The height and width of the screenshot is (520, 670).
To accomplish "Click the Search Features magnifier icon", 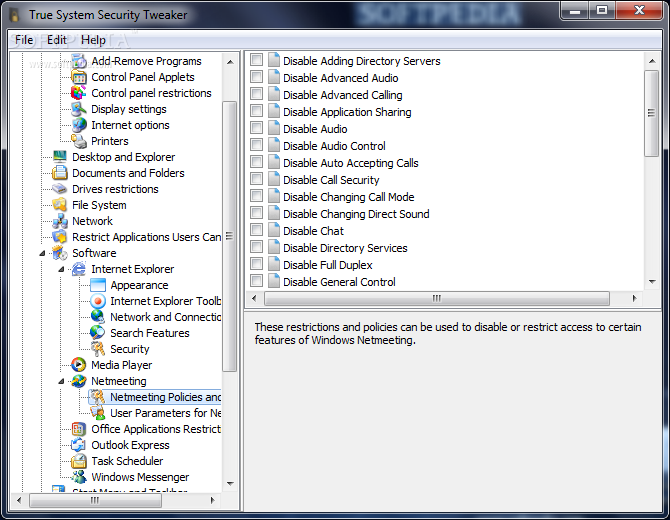I will pyautogui.click(x=98, y=333).
